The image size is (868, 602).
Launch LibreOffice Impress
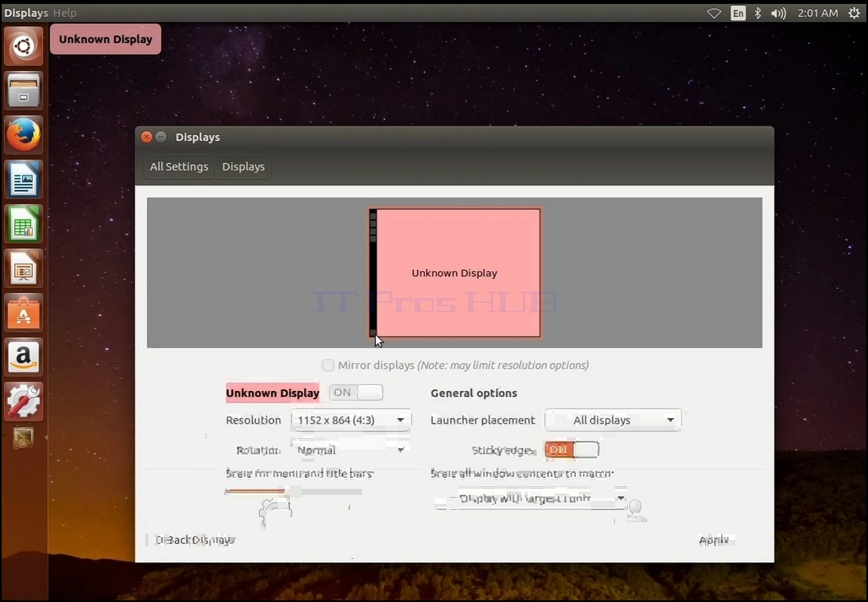(x=24, y=269)
